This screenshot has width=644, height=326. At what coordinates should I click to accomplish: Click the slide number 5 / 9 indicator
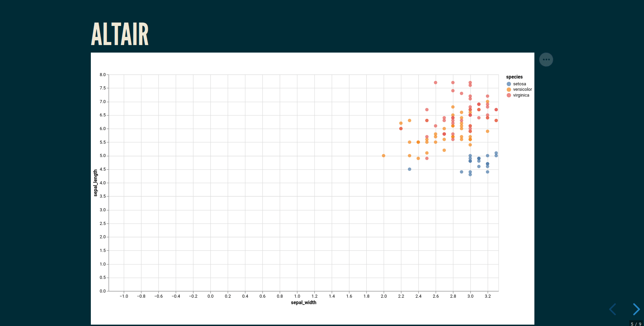pos(636,324)
